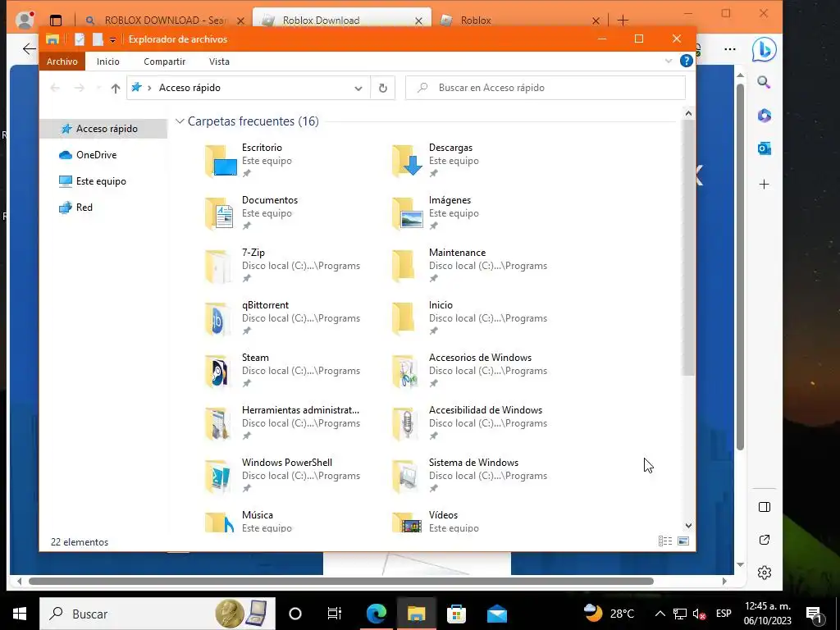Click the Buscar en Acceso rápido field
840x630 pixels.
[x=545, y=88]
